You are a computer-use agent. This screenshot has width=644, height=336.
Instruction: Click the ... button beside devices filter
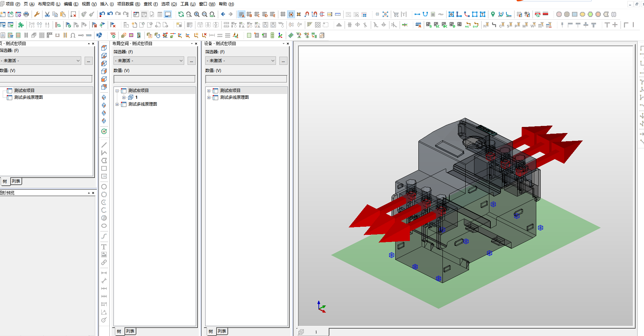[x=283, y=61]
